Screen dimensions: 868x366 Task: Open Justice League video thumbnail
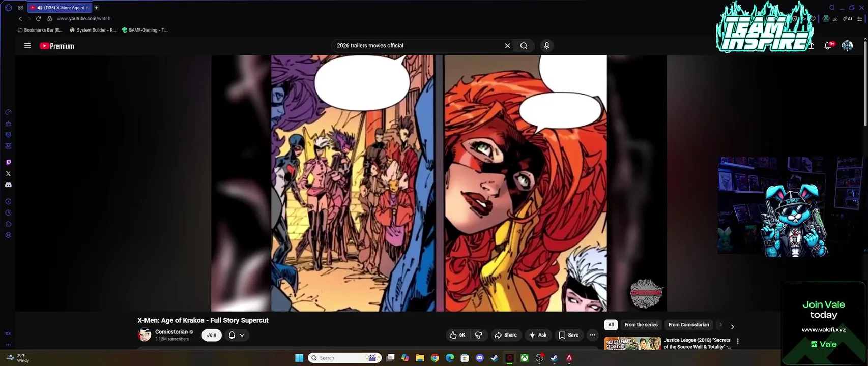tap(632, 343)
